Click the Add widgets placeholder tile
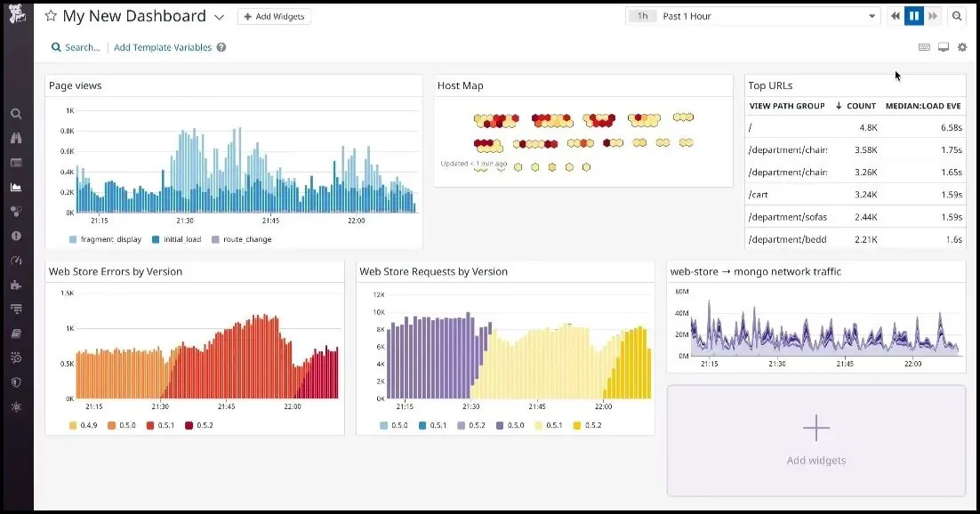The width and height of the screenshot is (980, 514). click(x=816, y=441)
